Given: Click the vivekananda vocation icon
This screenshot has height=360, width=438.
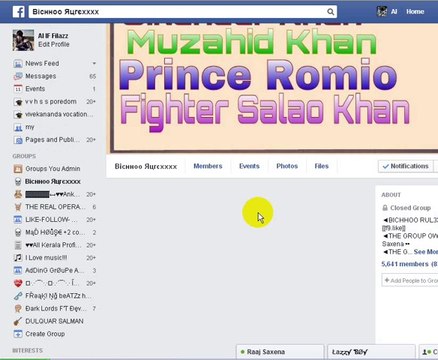Looking at the screenshot, I should [x=18, y=114].
